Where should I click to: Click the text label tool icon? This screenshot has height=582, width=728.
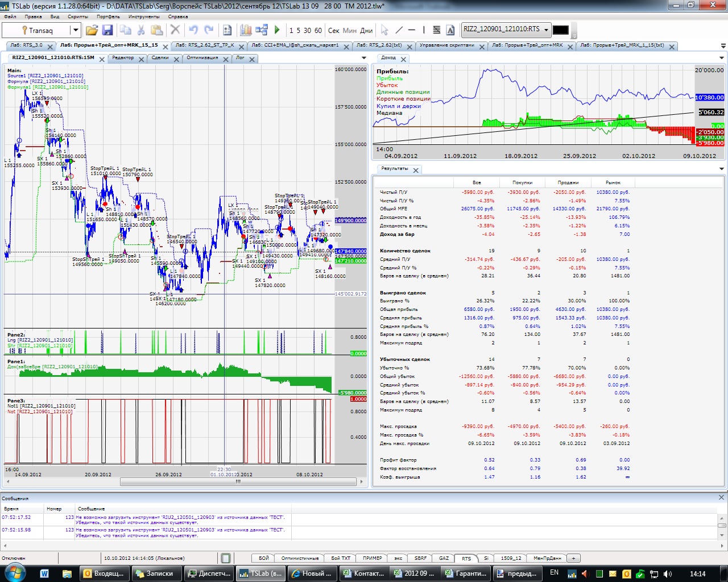(x=450, y=30)
